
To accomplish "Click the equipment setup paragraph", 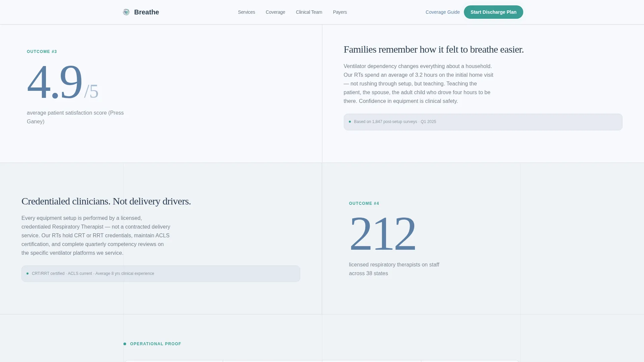I will click(x=96, y=236).
